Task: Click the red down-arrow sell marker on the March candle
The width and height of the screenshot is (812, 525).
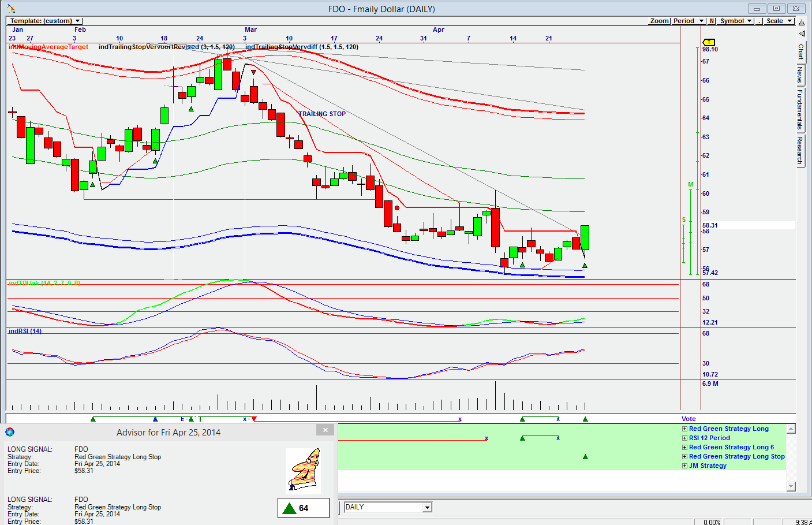Action: tap(253, 72)
